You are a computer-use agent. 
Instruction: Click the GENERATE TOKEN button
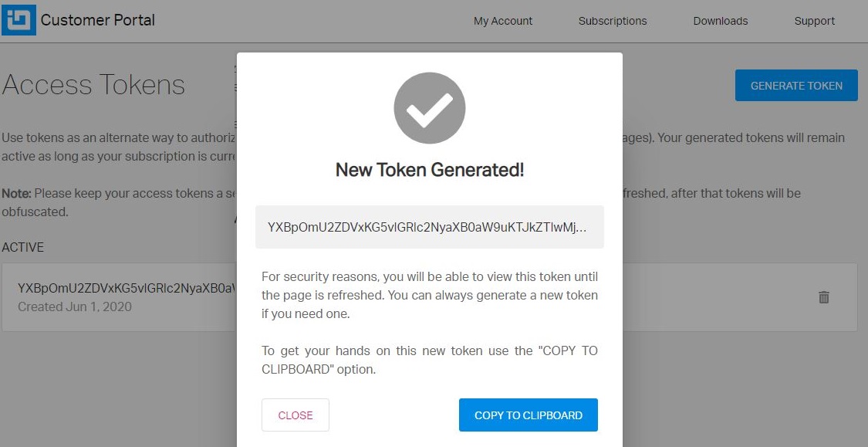(795, 85)
